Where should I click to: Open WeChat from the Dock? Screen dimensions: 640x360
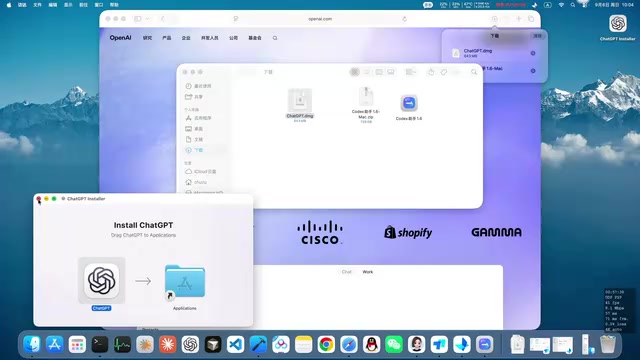394,344
